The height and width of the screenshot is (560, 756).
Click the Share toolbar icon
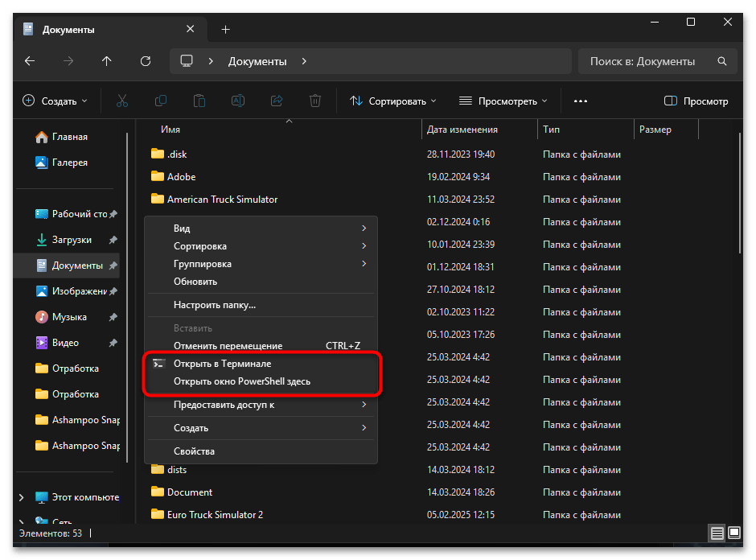tap(277, 101)
